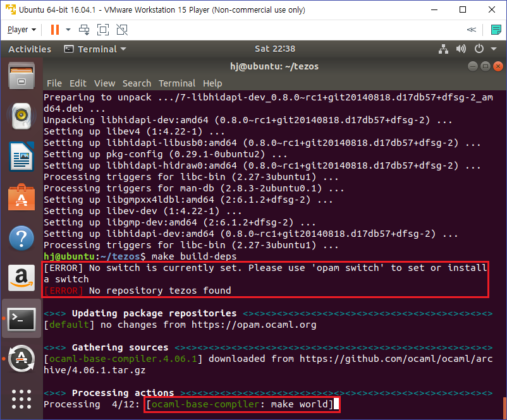Open Software Updater from the dock
Screen dimensions: 507x420
click(x=21, y=359)
